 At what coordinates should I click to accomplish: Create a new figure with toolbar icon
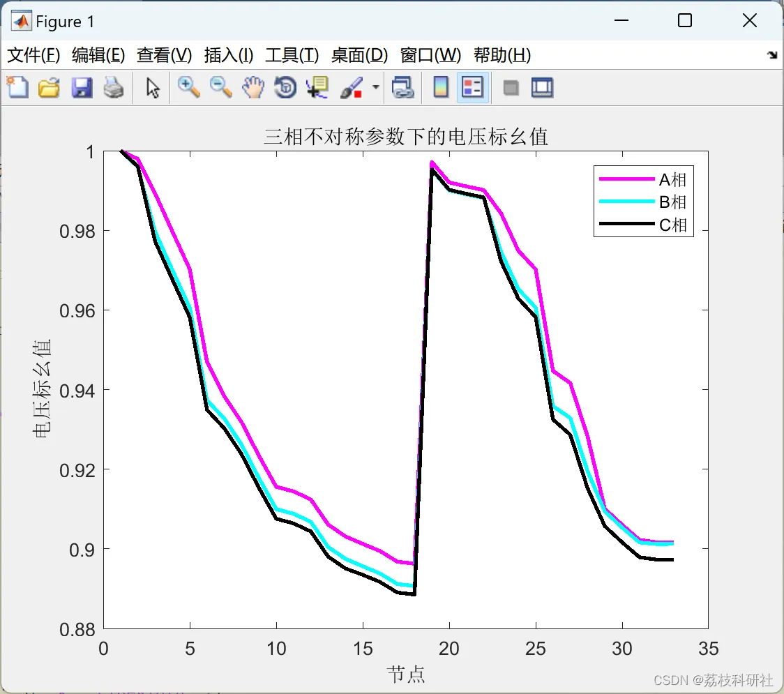pyautogui.click(x=17, y=87)
